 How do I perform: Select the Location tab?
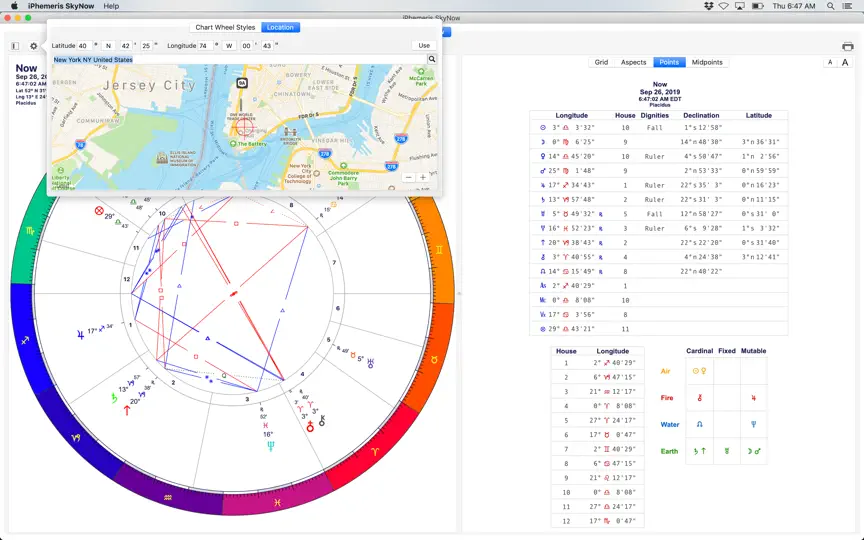[x=280, y=27]
